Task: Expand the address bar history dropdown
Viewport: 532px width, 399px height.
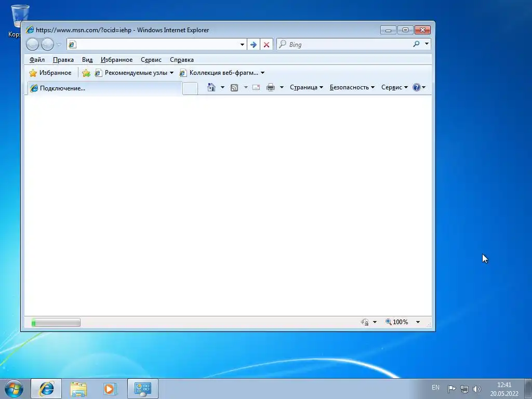Action: [x=242, y=45]
